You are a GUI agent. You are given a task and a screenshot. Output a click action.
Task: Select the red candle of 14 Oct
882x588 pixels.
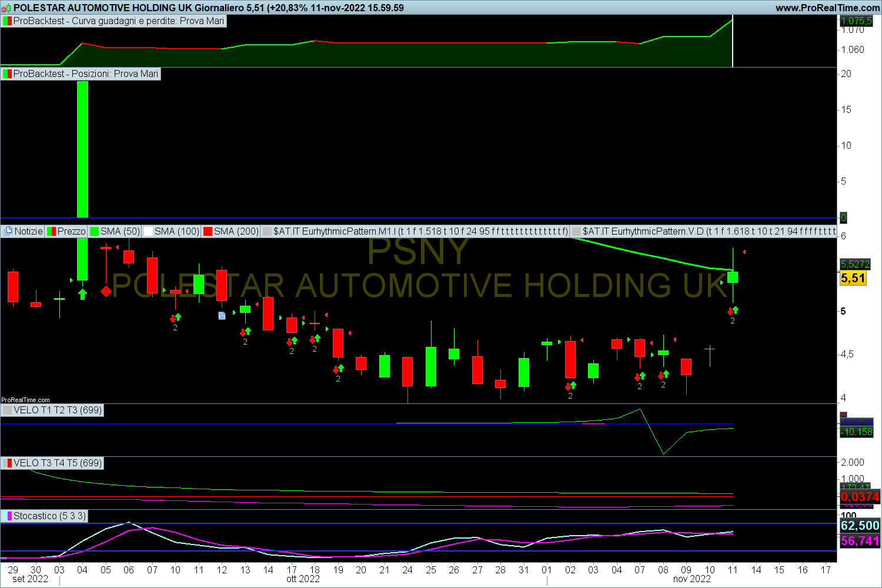point(268,313)
